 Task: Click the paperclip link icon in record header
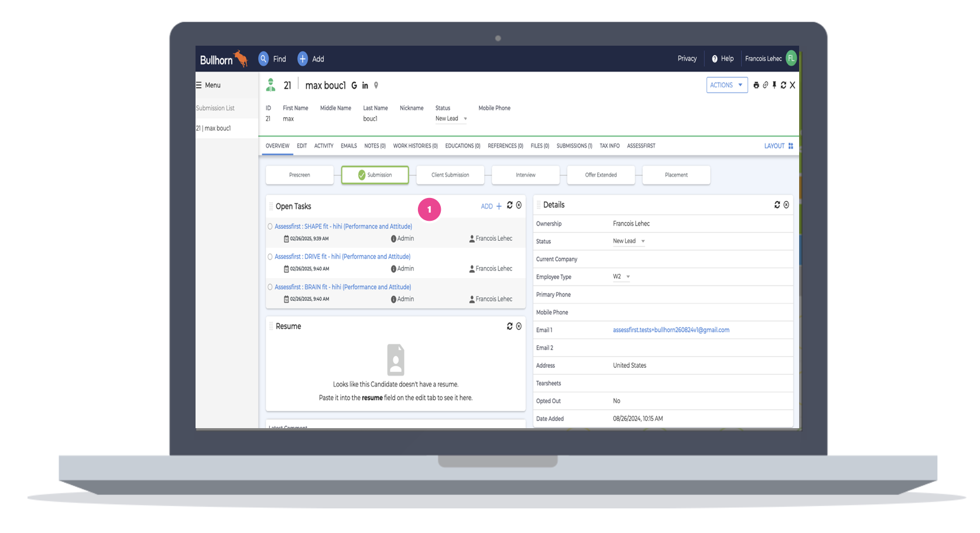coord(765,86)
